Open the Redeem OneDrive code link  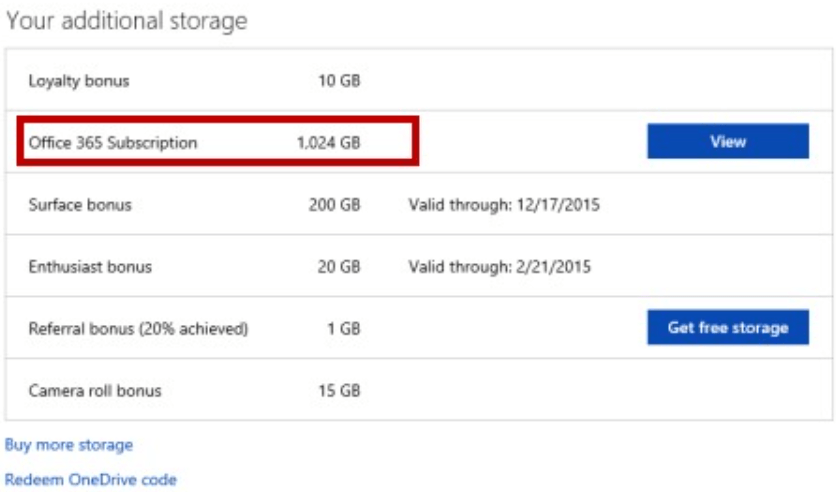click(91, 479)
